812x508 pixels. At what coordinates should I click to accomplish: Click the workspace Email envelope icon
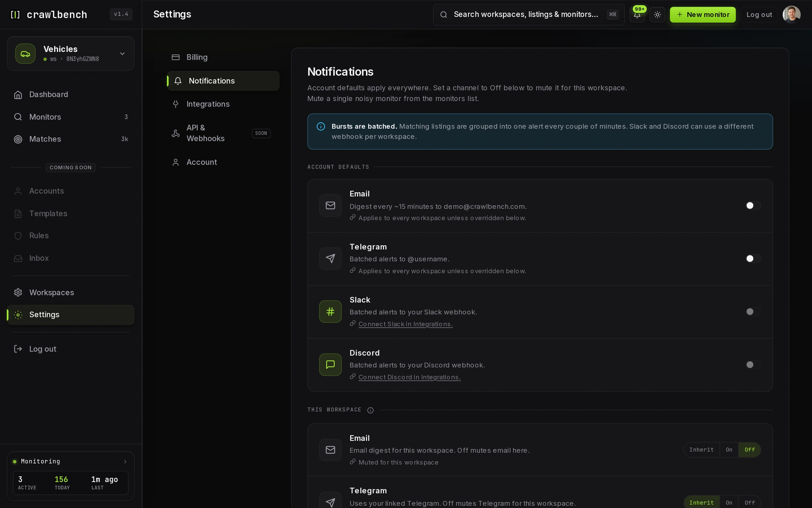(330, 450)
